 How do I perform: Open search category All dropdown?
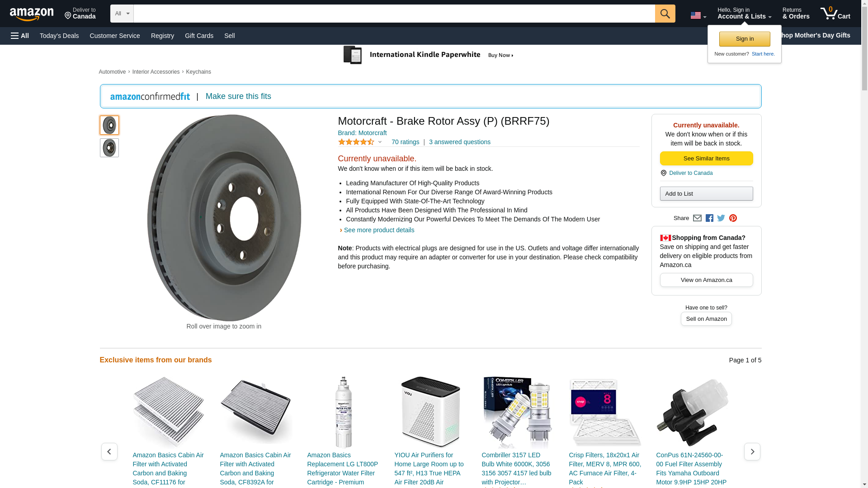(122, 14)
